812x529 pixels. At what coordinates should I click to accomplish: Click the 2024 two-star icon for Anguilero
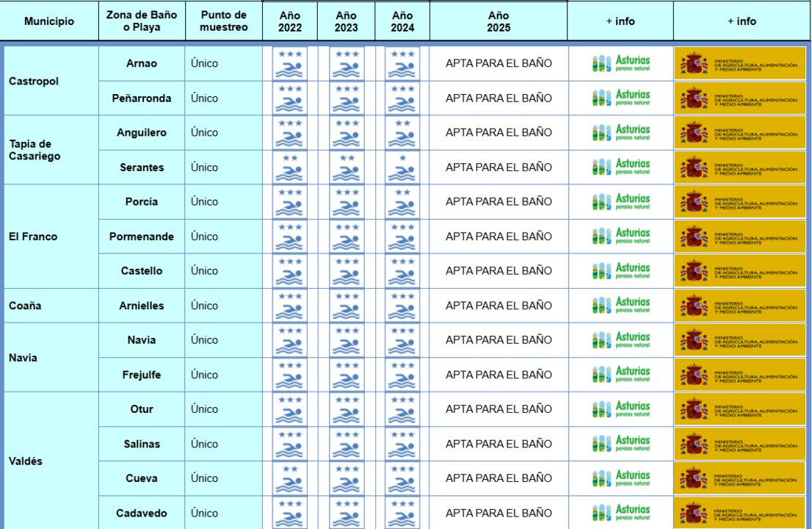(402, 133)
